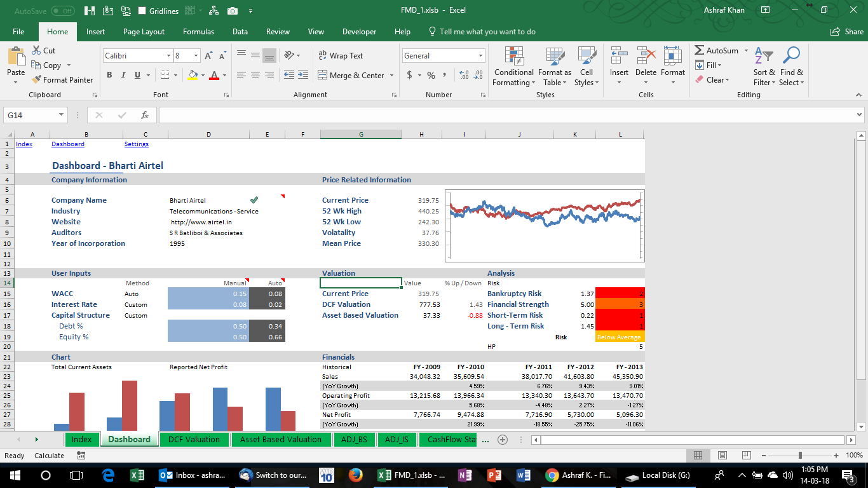Open Find & Select menu
868x488 pixels.
pos(792,65)
